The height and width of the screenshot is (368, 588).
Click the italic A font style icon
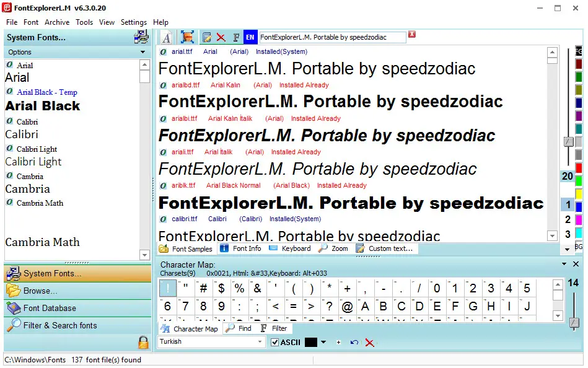[x=167, y=37]
